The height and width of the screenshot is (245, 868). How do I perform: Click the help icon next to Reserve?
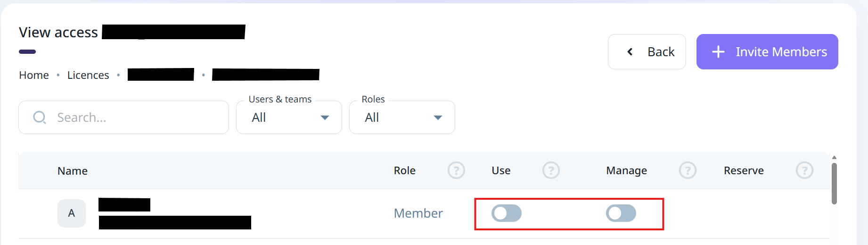point(804,170)
